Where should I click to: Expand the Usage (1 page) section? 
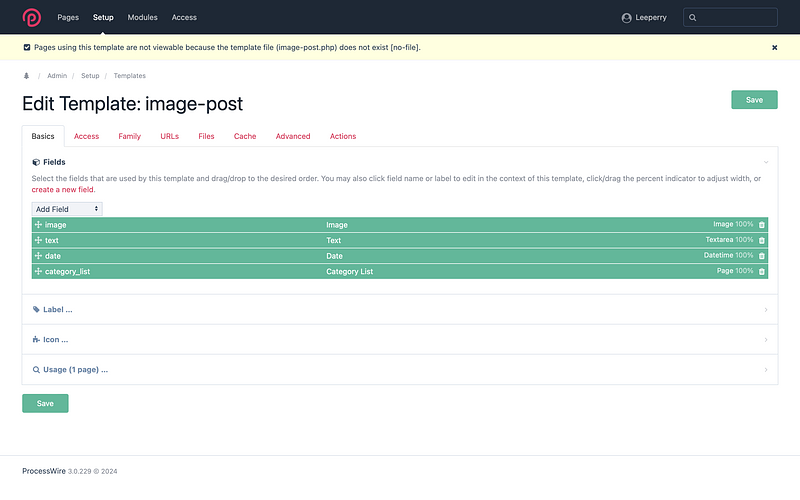pyautogui.click(x=400, y=369)
